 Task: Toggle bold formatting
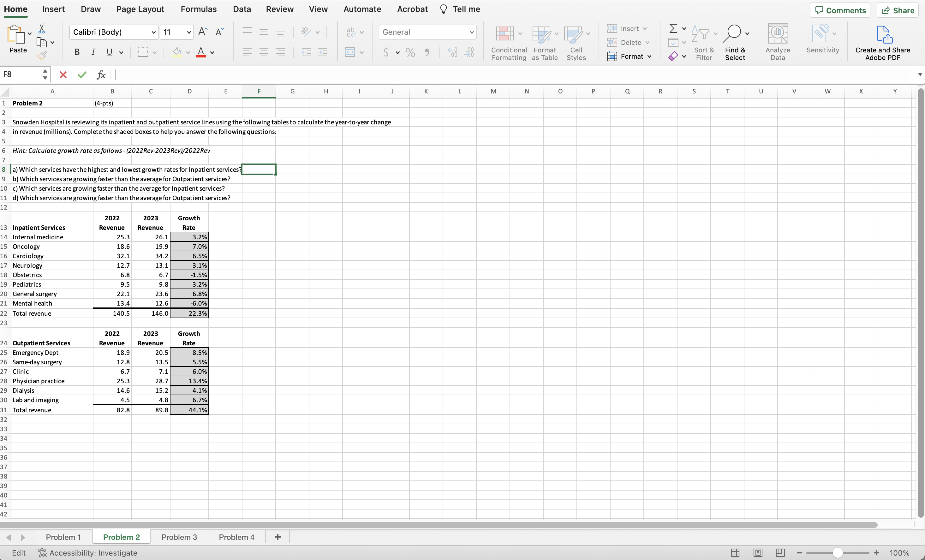click(x=77, y=52)
